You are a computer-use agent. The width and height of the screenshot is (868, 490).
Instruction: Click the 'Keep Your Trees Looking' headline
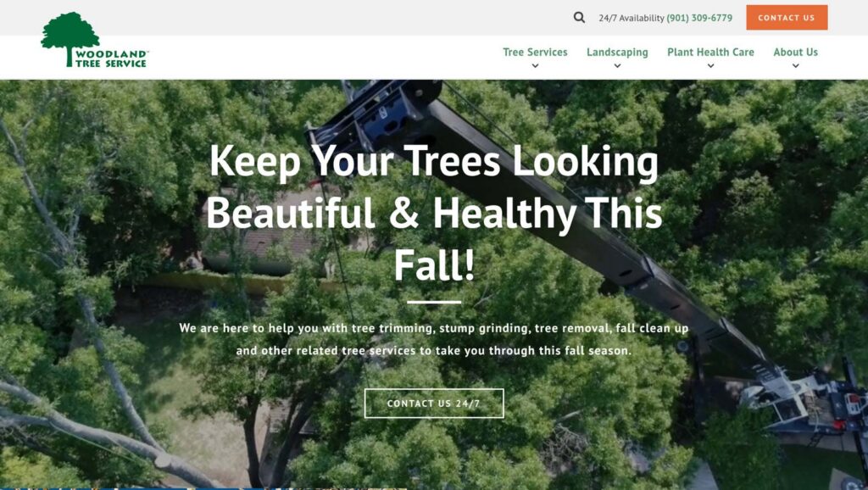434,161
